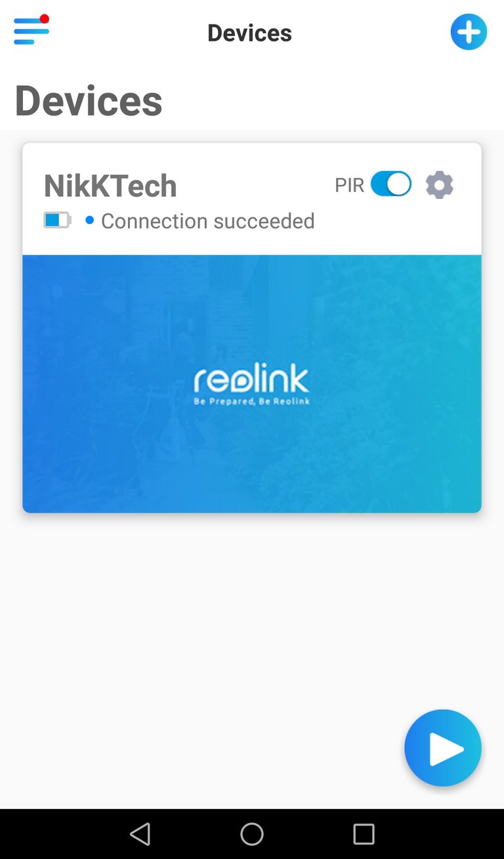Viewport: 504px width, 859px height.
Task: Open NikKTech camera settings gear
Action: coord(440,185)
